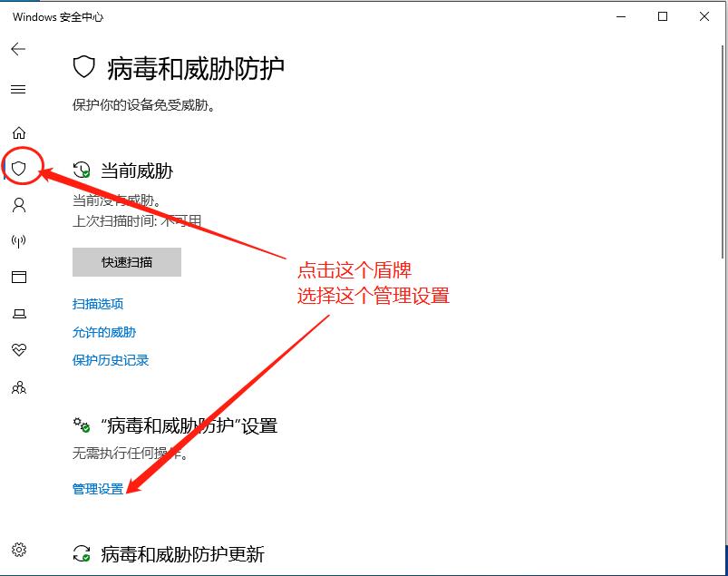This screenshot has height=576, width=728.
Task: Click the 管理设置 link
Action: (x=98, y=489)
